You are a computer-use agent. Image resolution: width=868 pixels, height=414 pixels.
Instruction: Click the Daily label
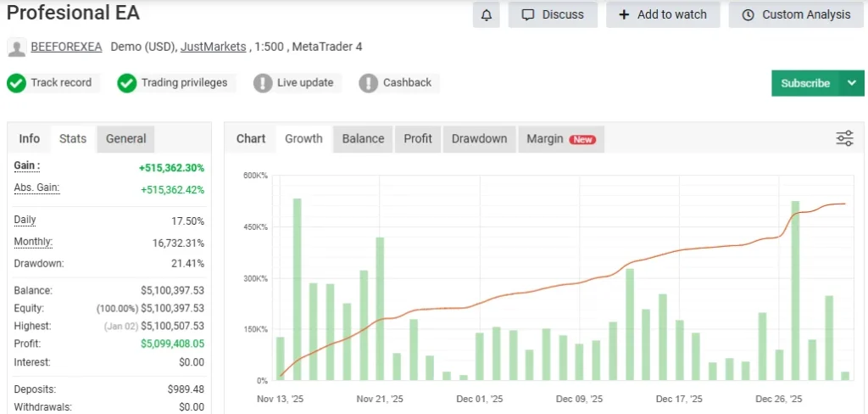click(x=25, y=220)
